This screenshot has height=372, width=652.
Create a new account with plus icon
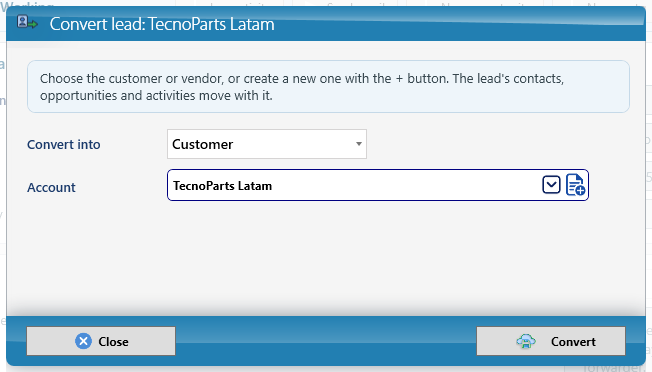point(575,185)
